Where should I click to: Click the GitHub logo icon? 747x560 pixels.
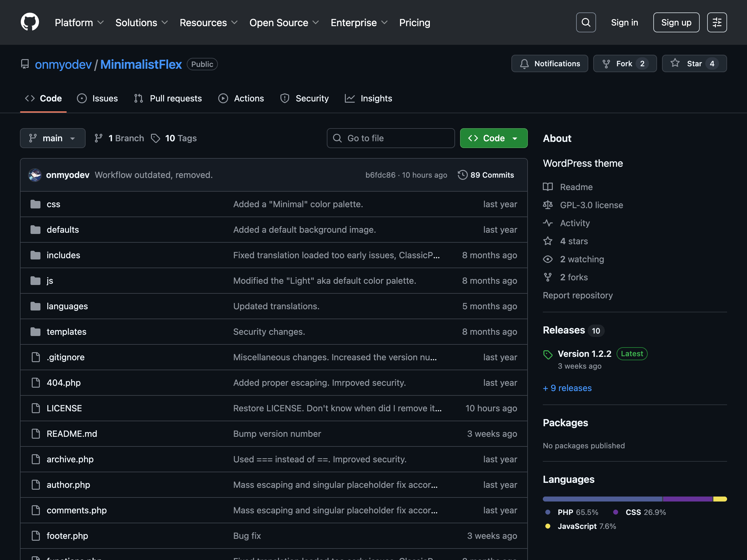(x=30, y=22)
